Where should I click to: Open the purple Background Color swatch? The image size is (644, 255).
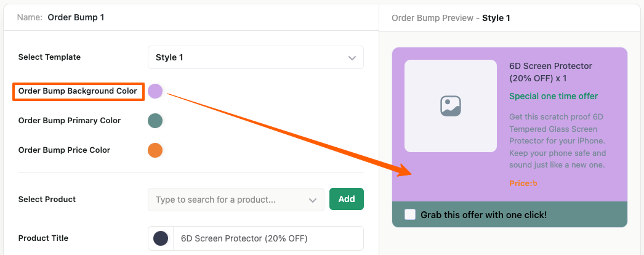pyautogui.click(x=155, y=91)
